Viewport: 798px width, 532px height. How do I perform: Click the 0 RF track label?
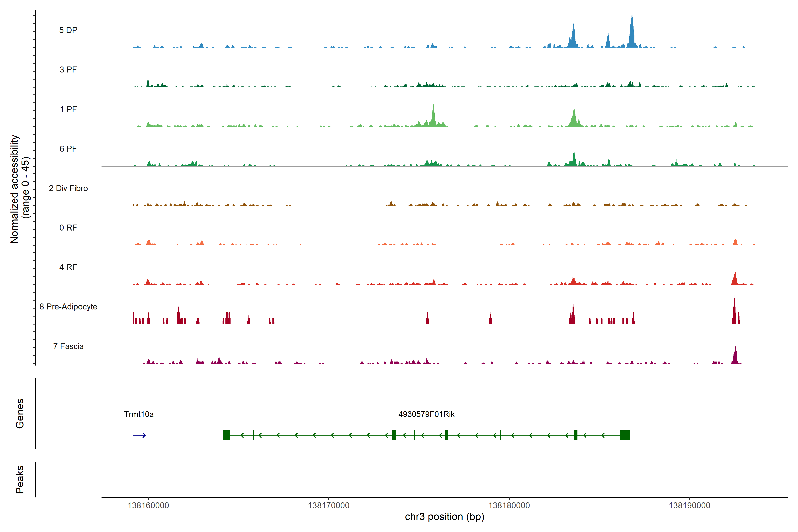coord(68,228)
